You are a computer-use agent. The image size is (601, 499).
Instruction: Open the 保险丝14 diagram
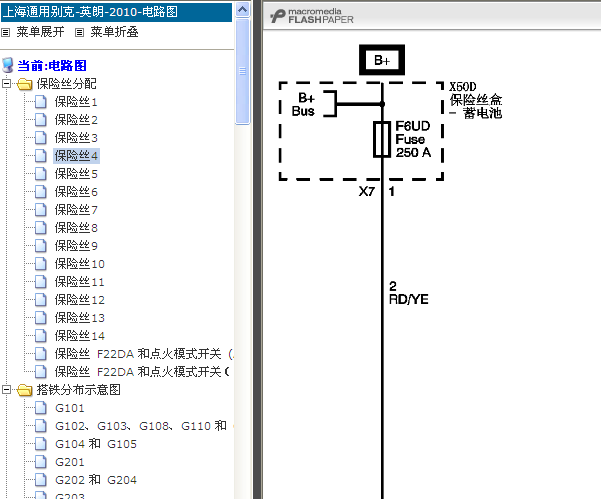tap(79, 336)
